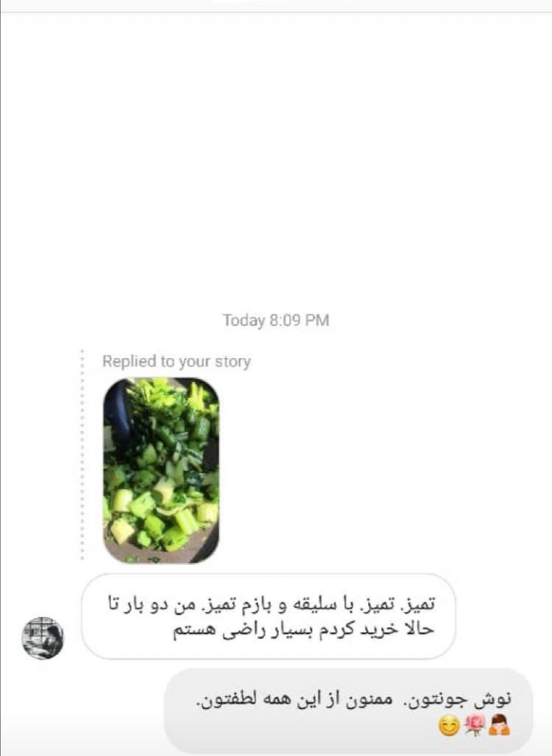The width and height of the screenshot is (552, 756).
Task: Select the received message bubble from customer
Action: [268, 616]
